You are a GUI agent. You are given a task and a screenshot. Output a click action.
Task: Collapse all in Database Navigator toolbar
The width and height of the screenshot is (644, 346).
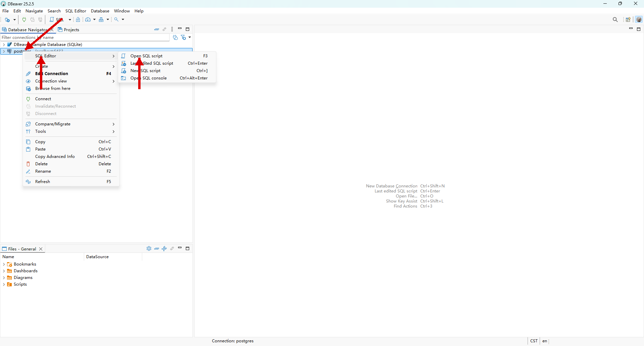(157, 30)
